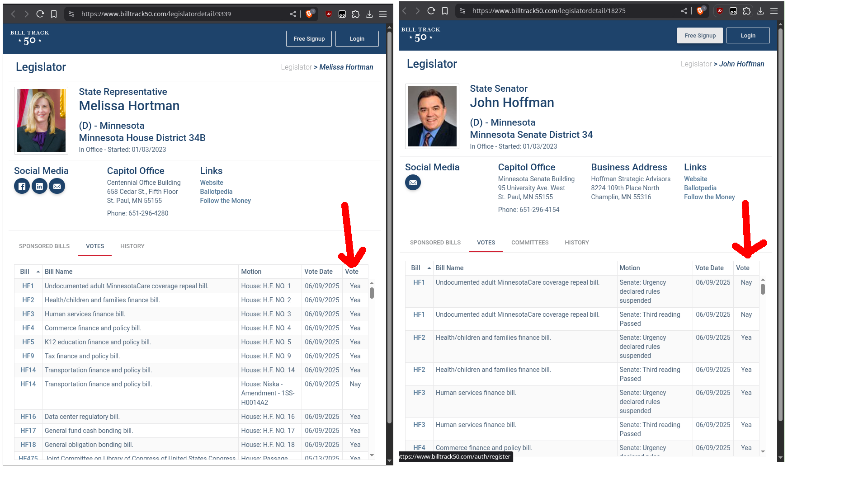The image size is (868, 488).
Task: Open Melissa Hortman's email icon
Action: [x=57, y=186]
